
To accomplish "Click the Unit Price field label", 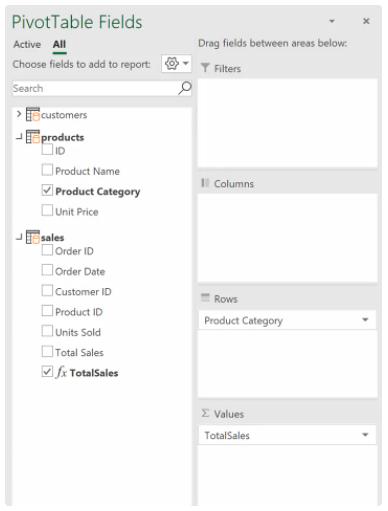I will (x=77, y=212).
